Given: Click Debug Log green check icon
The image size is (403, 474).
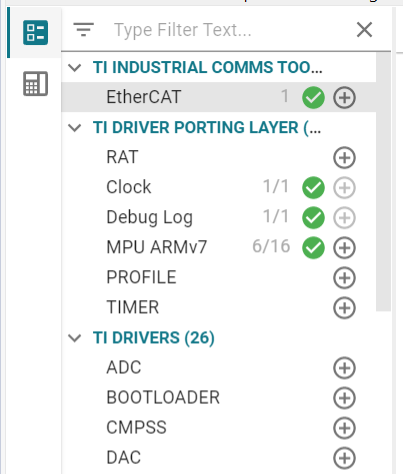Looking at the screenshot, I should [x=313, y=218].
